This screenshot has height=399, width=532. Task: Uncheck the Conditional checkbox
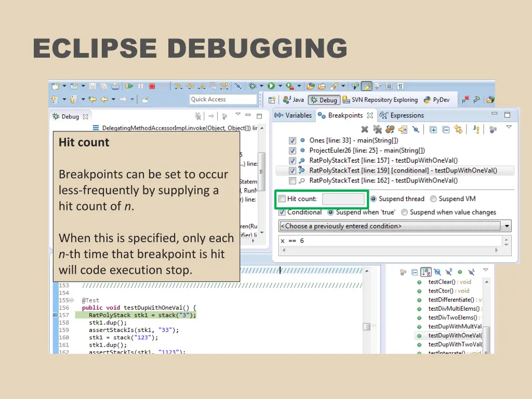282,212
